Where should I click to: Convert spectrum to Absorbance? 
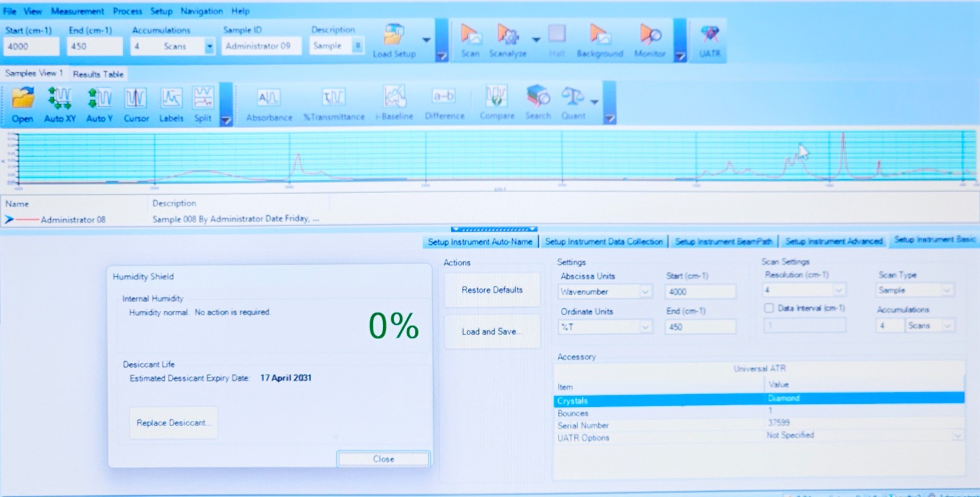(x=269, y=104)
